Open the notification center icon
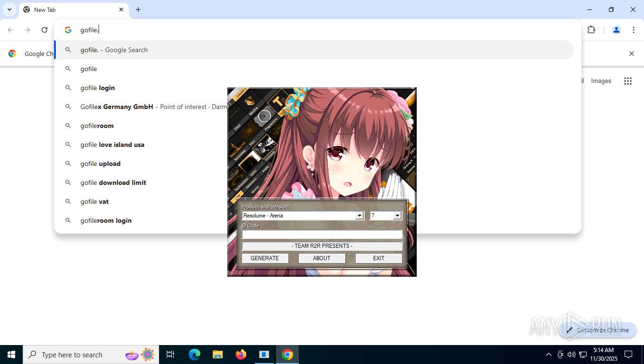This screenshot has width=644, height=364. (628, 355)
